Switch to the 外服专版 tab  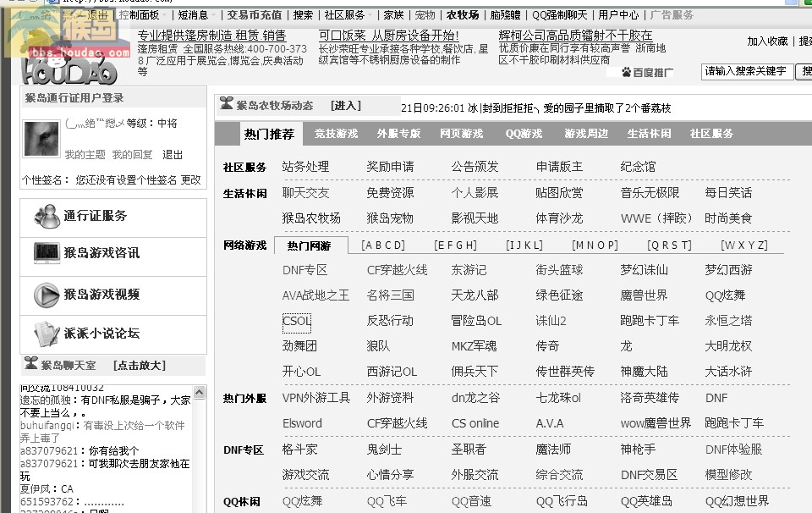pos(398,134)
